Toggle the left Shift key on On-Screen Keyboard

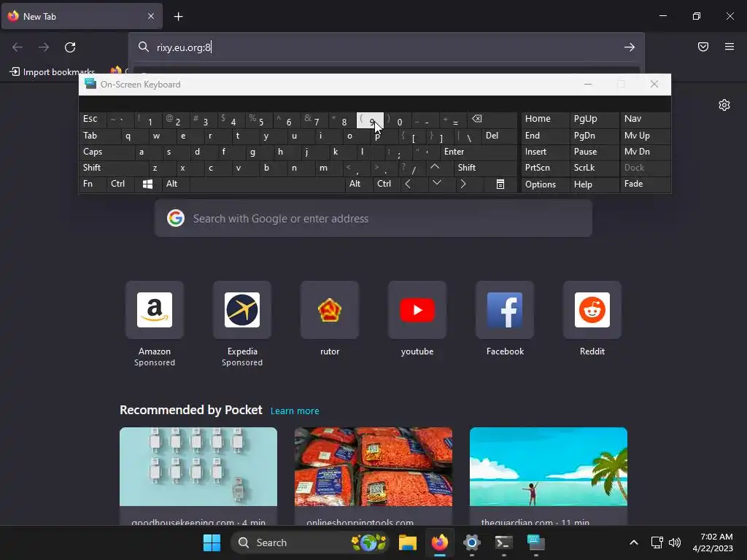(113, 168)
